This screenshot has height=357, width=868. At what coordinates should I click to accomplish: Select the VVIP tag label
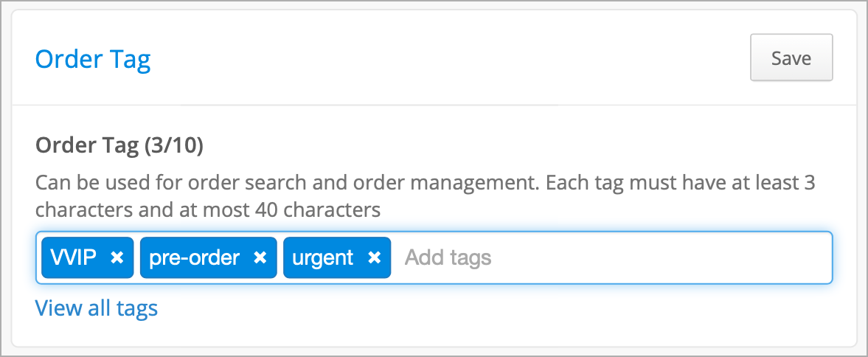click(74, 257)
